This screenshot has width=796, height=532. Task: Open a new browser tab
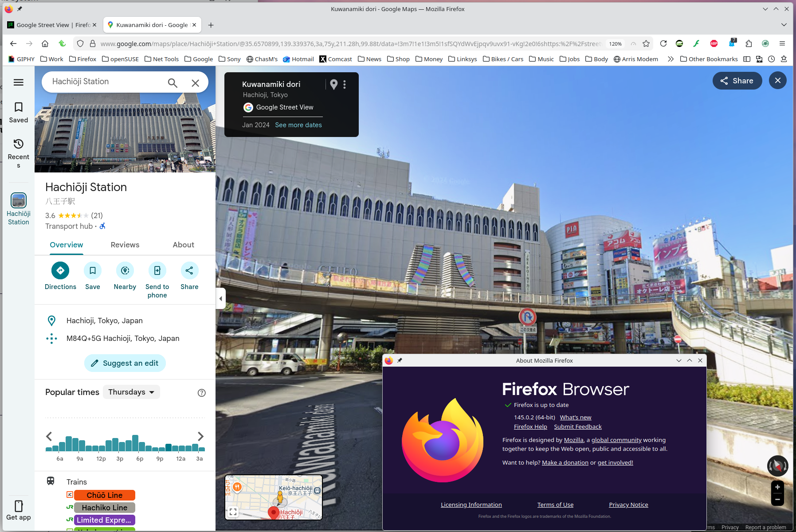pyautogui.click(x=211, y=25)
